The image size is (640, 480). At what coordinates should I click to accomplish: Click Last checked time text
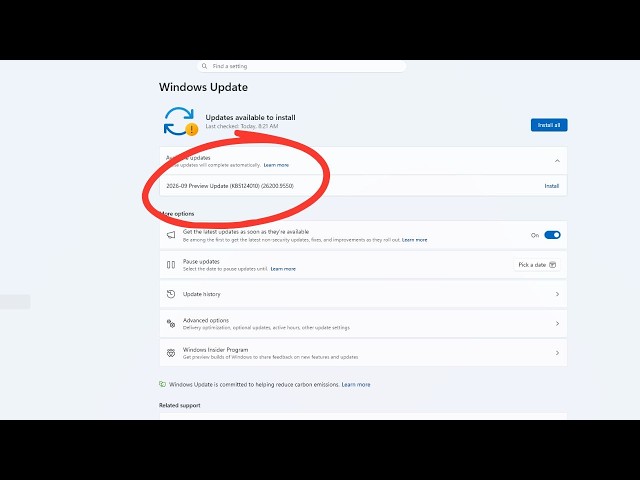click(242, 127)
